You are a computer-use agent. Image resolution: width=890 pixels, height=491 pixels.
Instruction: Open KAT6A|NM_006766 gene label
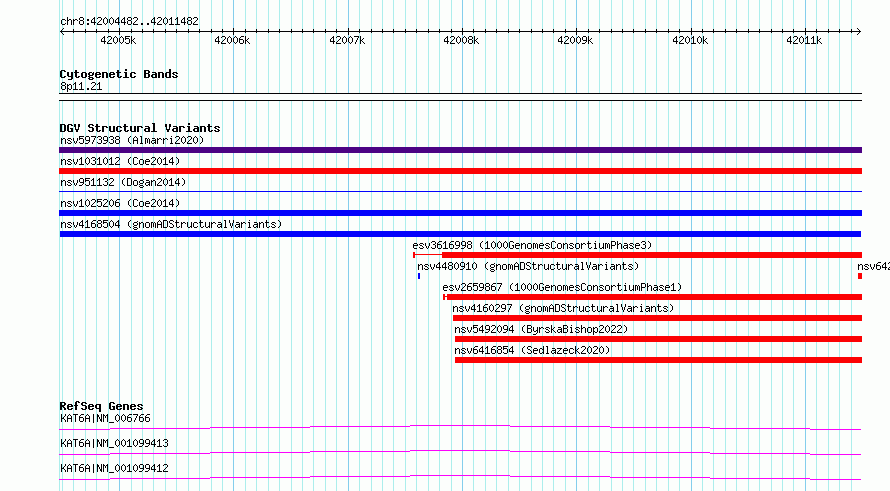[x=105, y=418]
